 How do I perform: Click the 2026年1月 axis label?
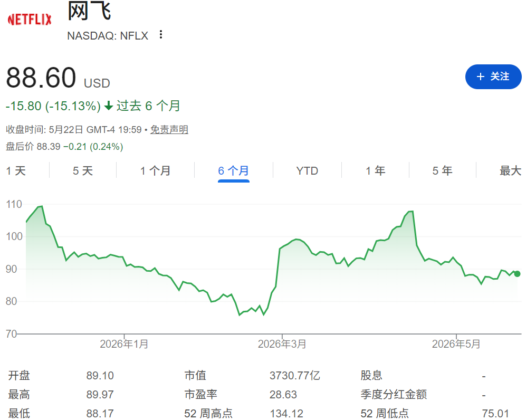pyautogui.click(x=124, y=344)
